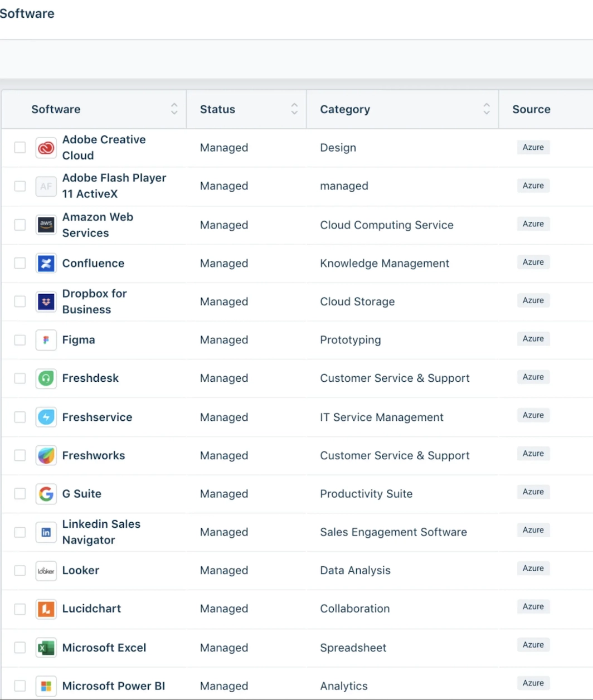Viewport: 593px width, 700px height.
Task: Click the Dropbox for Business icon
Action: pos(46,302)
